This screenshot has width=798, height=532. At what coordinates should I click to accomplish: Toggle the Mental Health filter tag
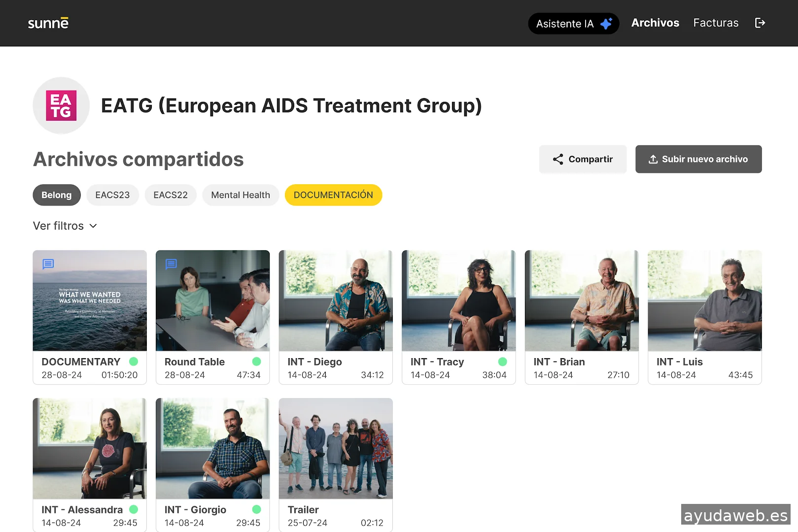[x=240, y=195]
